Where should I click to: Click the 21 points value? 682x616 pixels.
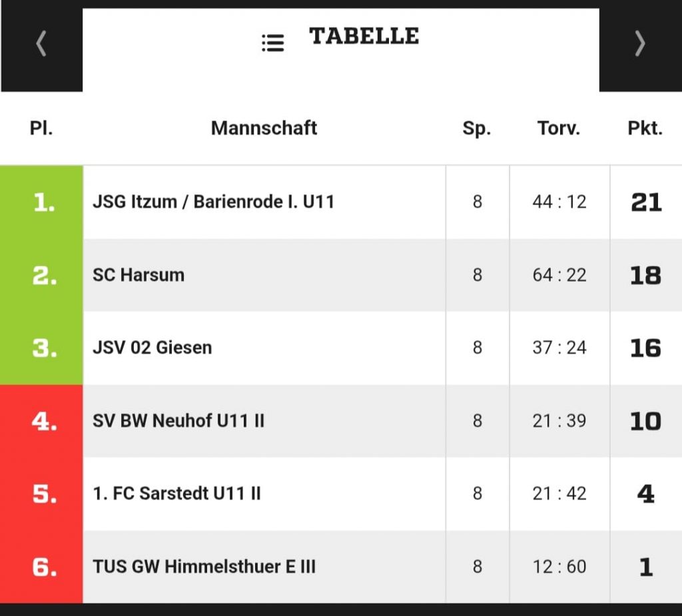(645, 202)
